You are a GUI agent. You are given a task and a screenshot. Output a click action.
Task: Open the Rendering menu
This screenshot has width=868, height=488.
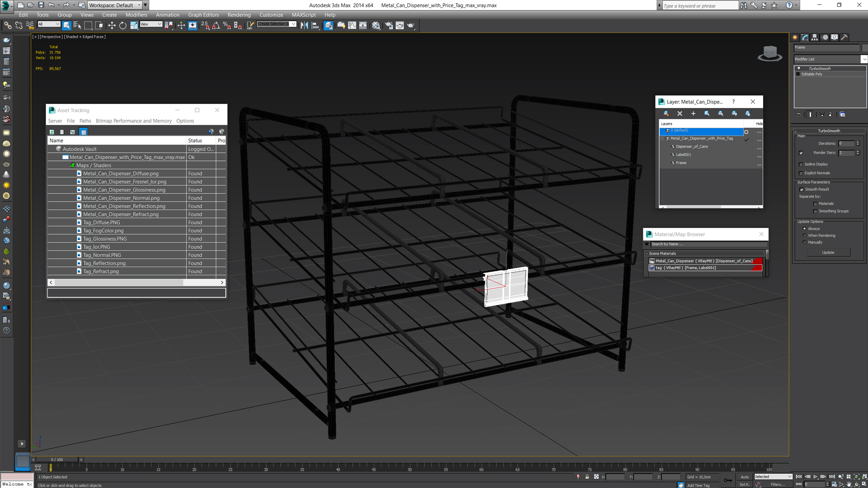[239, 15]
